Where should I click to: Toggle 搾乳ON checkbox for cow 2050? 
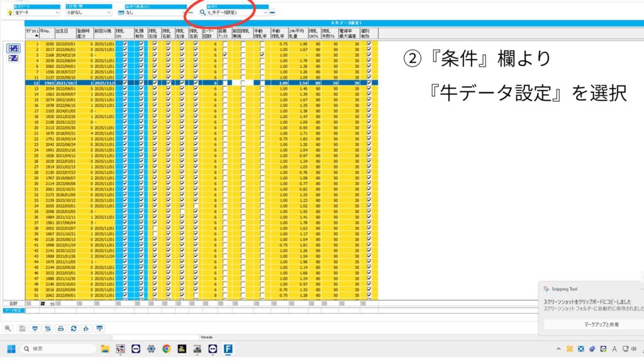pyautogui.click(x=125, y=44)
